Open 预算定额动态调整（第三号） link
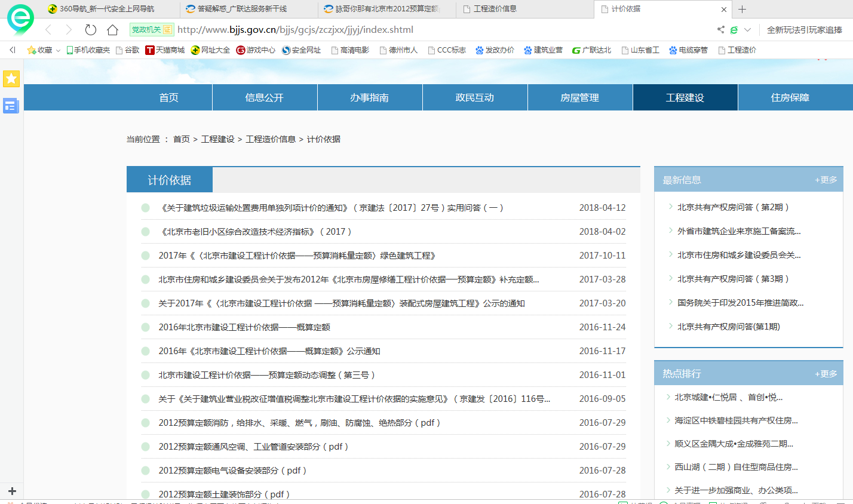853x504 pixels. (x=267, y=375)
